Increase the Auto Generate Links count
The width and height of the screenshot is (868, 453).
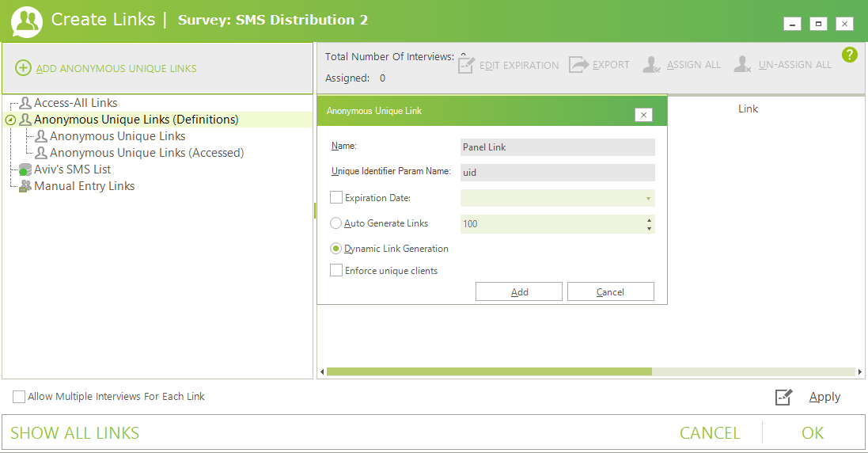[650, 220]
